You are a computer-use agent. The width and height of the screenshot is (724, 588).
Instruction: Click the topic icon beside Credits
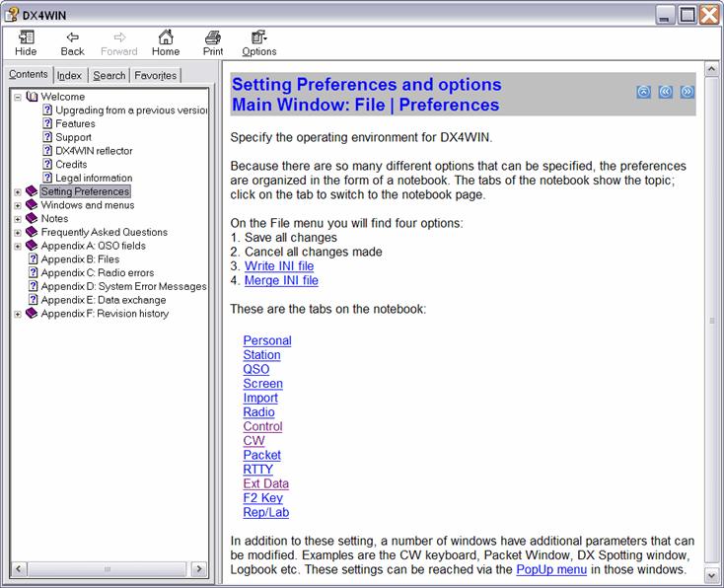pyautogui.click(x=47, y=164)
